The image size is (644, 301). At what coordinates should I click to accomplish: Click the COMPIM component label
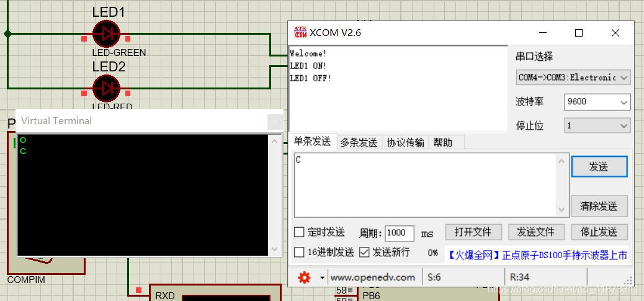[x=26, y=280]
